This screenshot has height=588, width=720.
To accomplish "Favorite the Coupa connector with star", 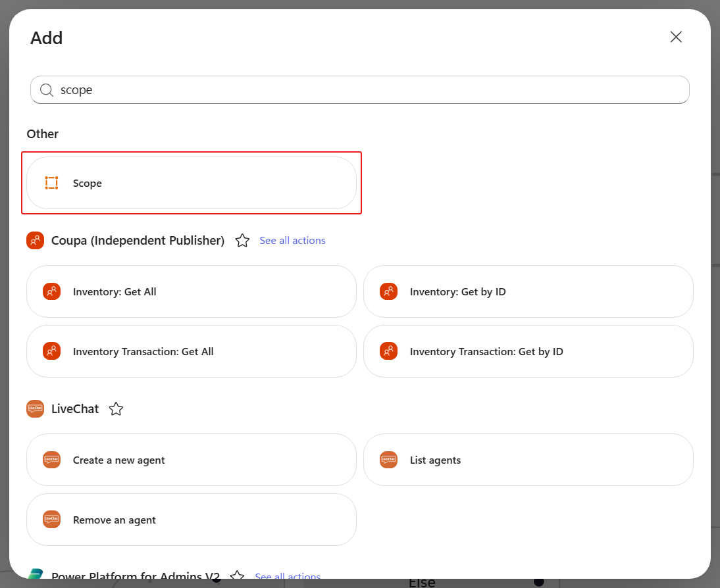I will tap(242, 241).
